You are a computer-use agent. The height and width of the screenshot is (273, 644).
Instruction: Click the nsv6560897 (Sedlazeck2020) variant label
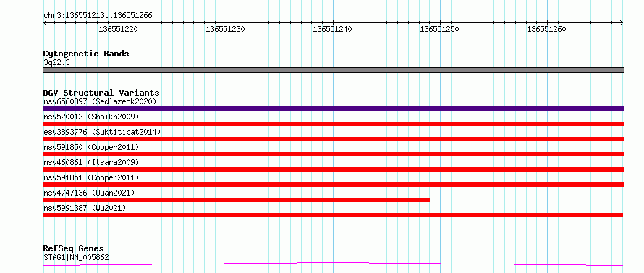100,101
